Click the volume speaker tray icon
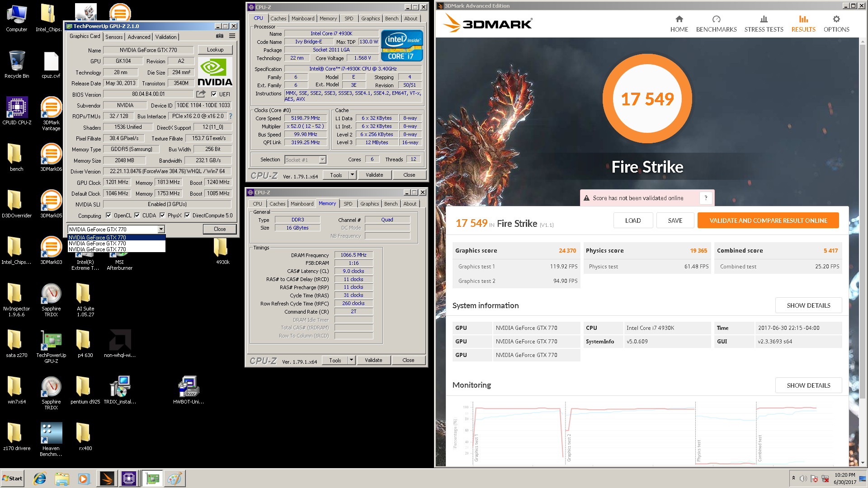Image resolution: width=868 pixels, height=488 pixels. tap(803, 479)
